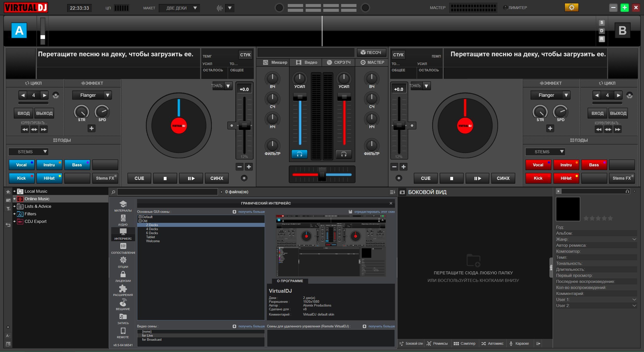Click the ВХОД loop-in button on deck A
The image size is (644, 352).
tap(24, 113)
